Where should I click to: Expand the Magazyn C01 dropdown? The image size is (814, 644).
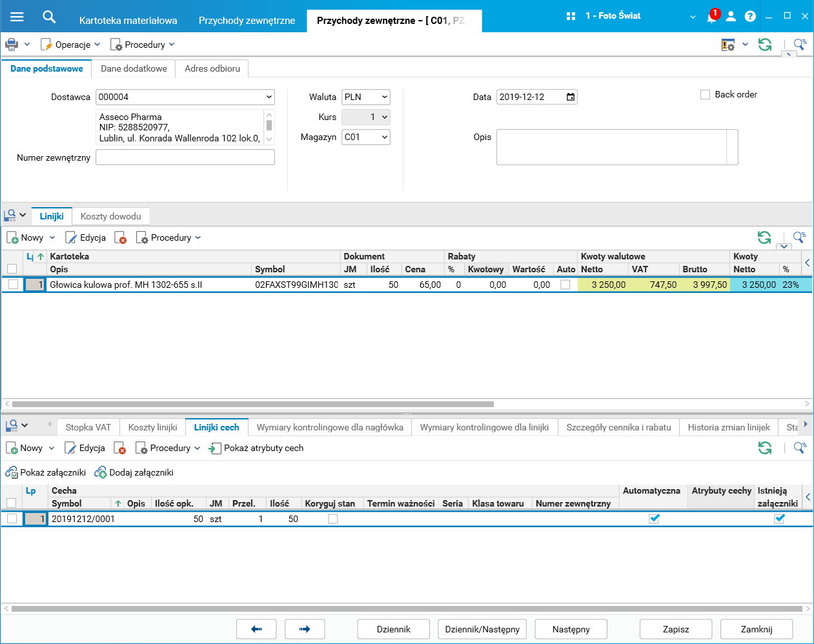[385, 137]
